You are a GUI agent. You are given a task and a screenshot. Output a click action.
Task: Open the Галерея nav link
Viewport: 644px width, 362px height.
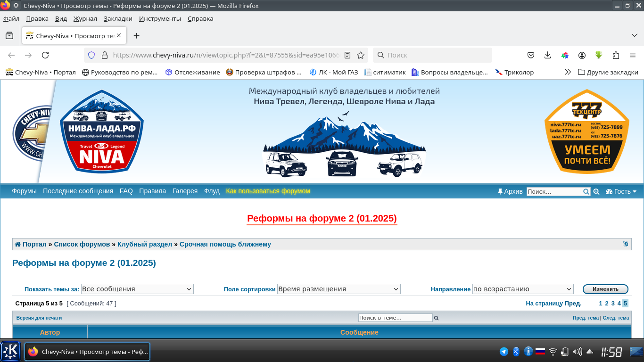tap(185, 191)
